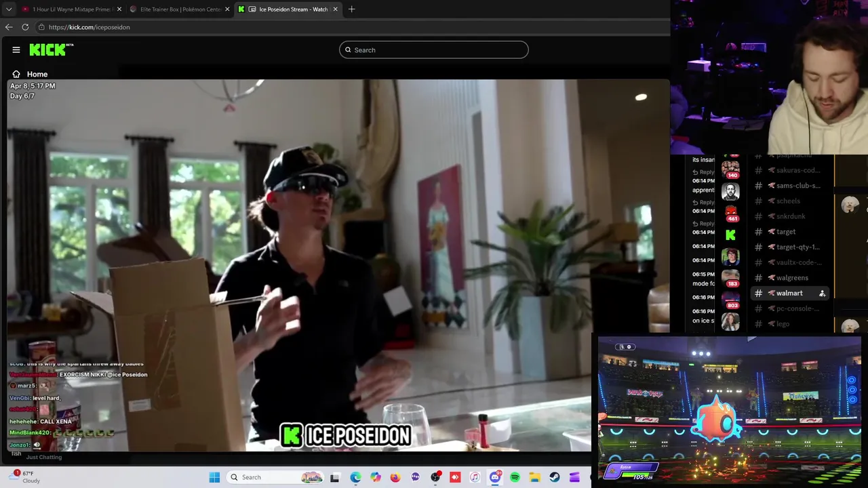The height and width of the screenshot is (488, 868).
Task: Open the lego channel
Action: (x=791, y=324)
